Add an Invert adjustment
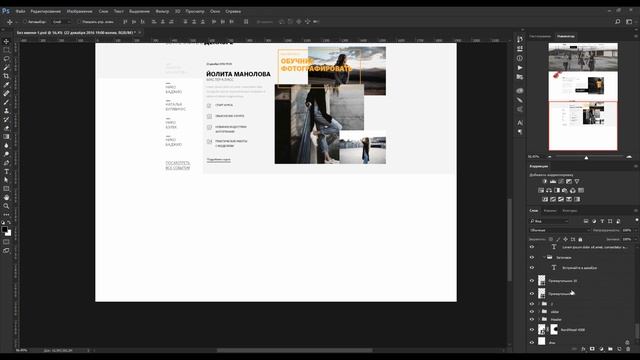The image size is (640, 360). pyautogui.click(x=545, y=199)
